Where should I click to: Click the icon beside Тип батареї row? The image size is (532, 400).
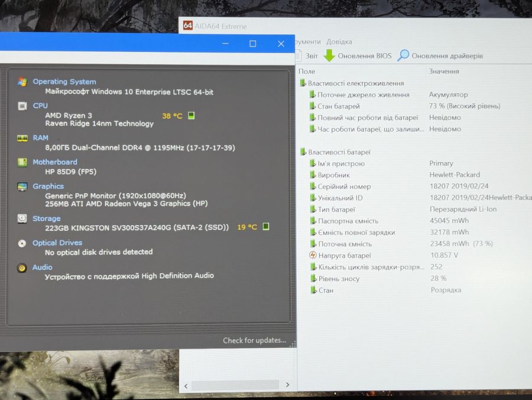(x=313, y=209)
